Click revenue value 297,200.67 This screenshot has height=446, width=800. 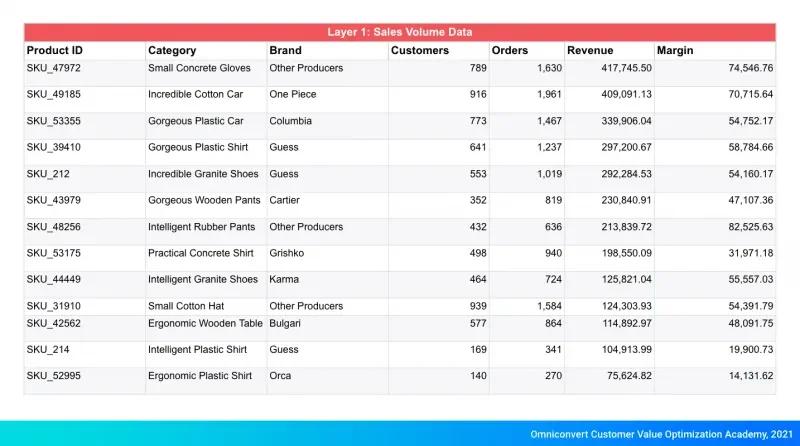(627, 147)
